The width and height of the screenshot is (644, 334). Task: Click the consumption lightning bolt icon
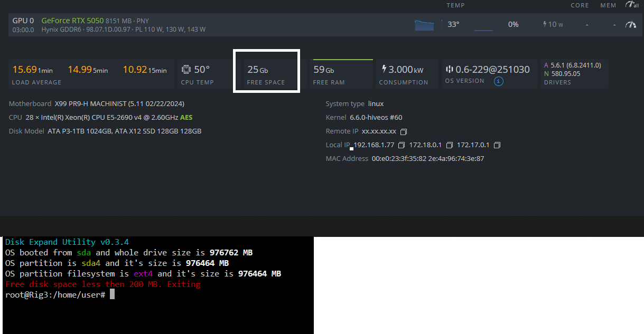[x=384, y=70]
